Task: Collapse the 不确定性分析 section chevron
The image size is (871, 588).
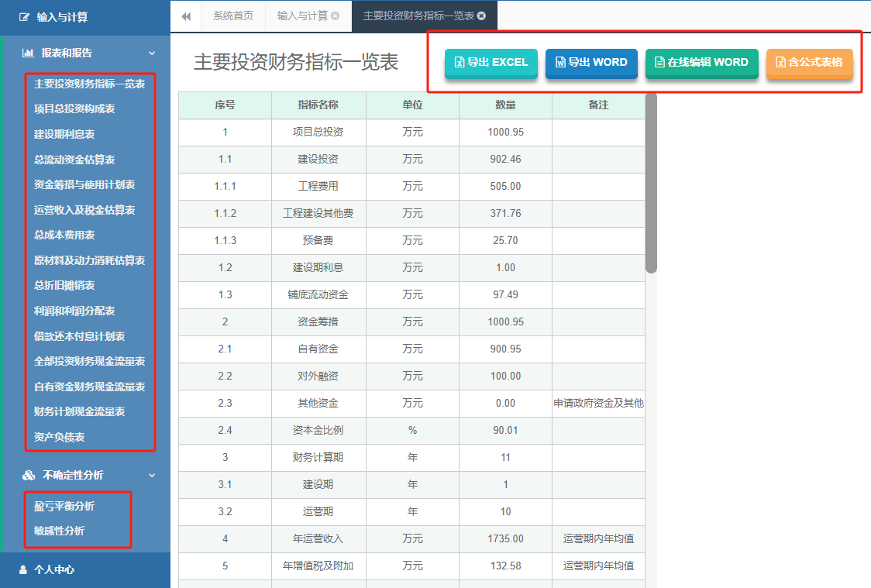Action: click(x=152, y=476)
